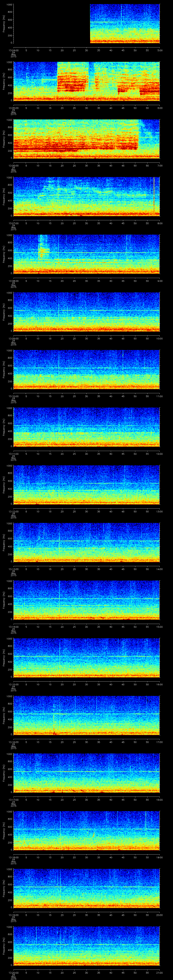Click the 13:11:00 start time label
This screenshot has height=980, width=173.
coord(13,454)
